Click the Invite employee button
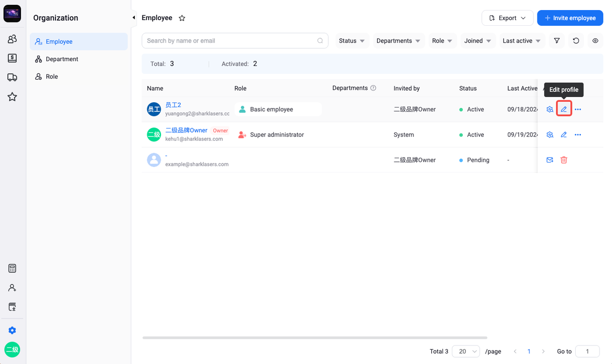The image size is (612, 364). coord(570,18)
